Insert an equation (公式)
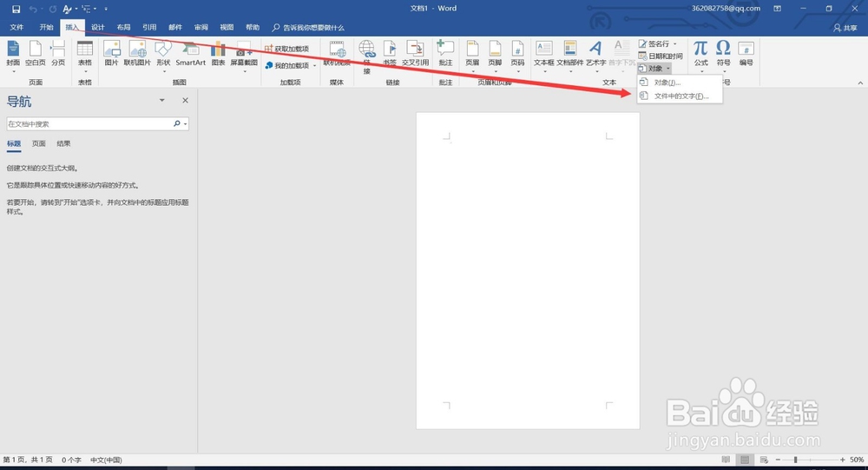The height and width of the screenshot is (470, 868). (700, 55)
